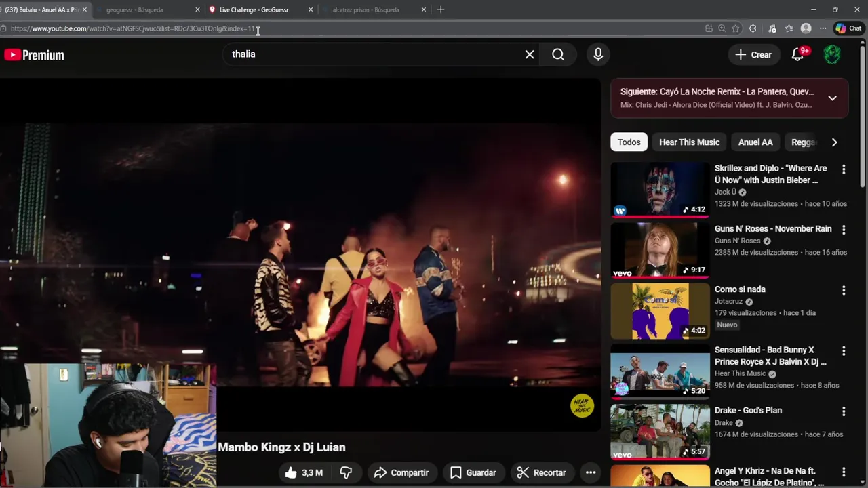Open the Copilot Chat button
The width and height of the screenshot is (868, 488).
click(848, 28)
